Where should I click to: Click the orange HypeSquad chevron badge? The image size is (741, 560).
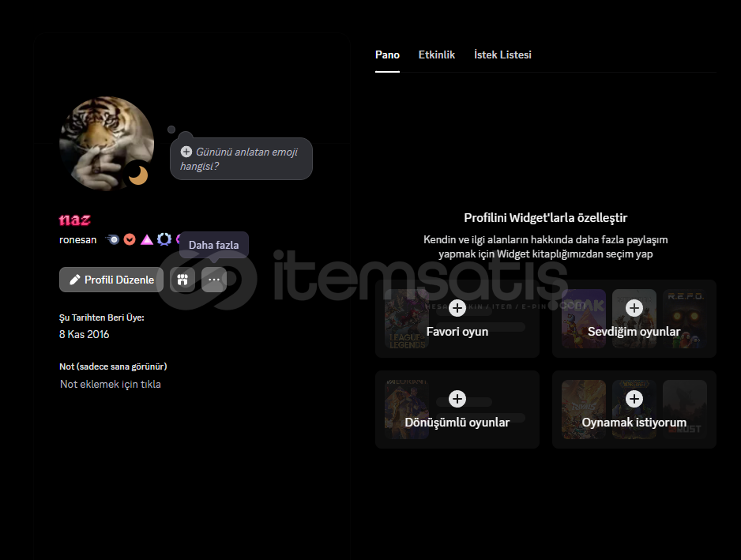coord(130,239)
